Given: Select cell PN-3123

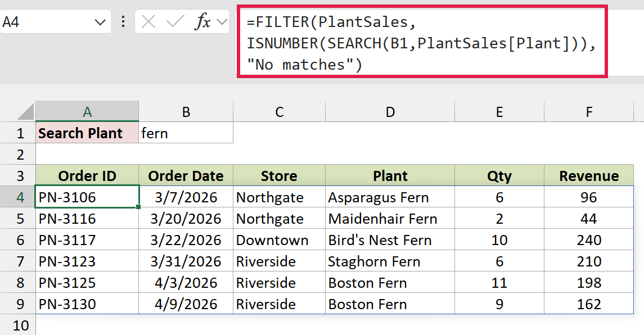Looking at the screenshot, I should 87,261.
